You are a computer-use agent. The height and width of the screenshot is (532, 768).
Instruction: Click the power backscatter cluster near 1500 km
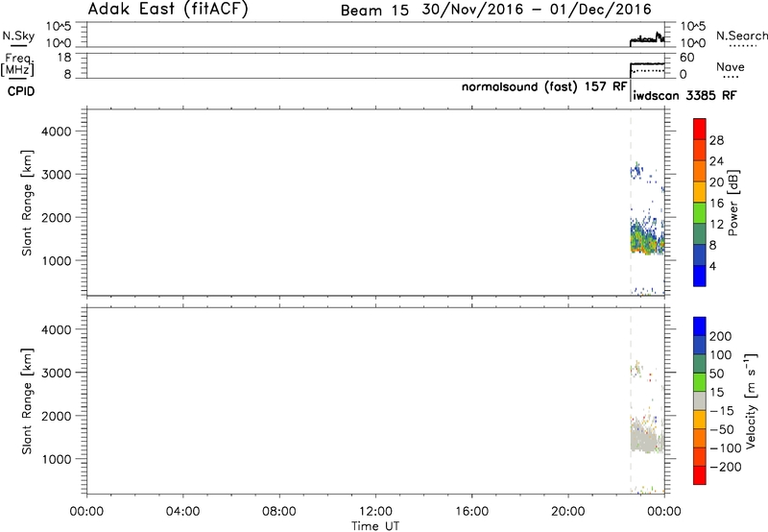(646, 238)
